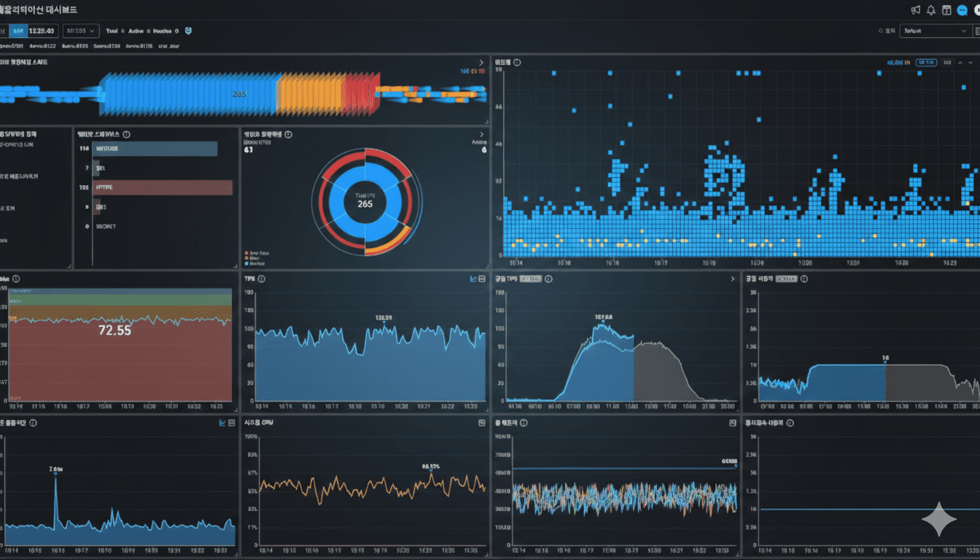
Task: Open the blue chat bubble icon
Action: [x=962, y=10]
